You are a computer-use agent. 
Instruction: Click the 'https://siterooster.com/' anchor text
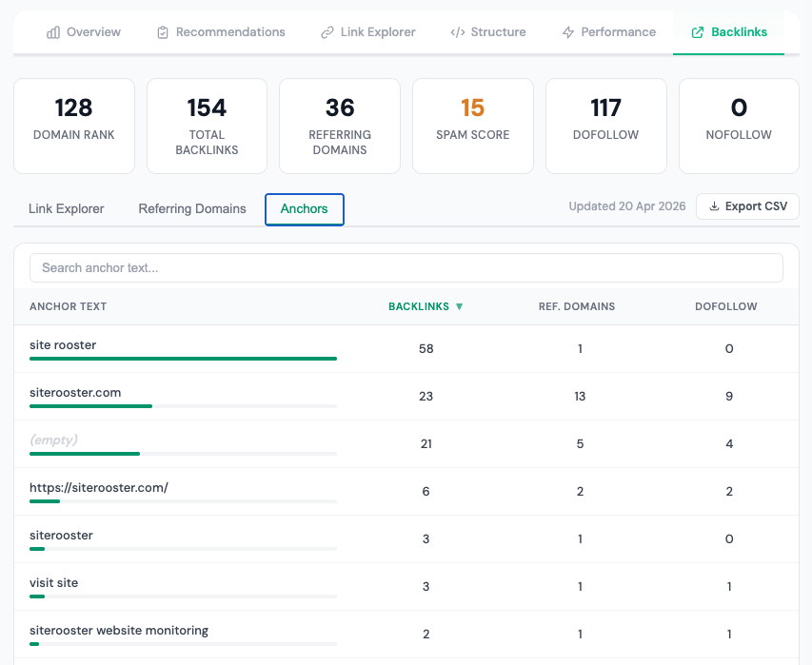99,487
